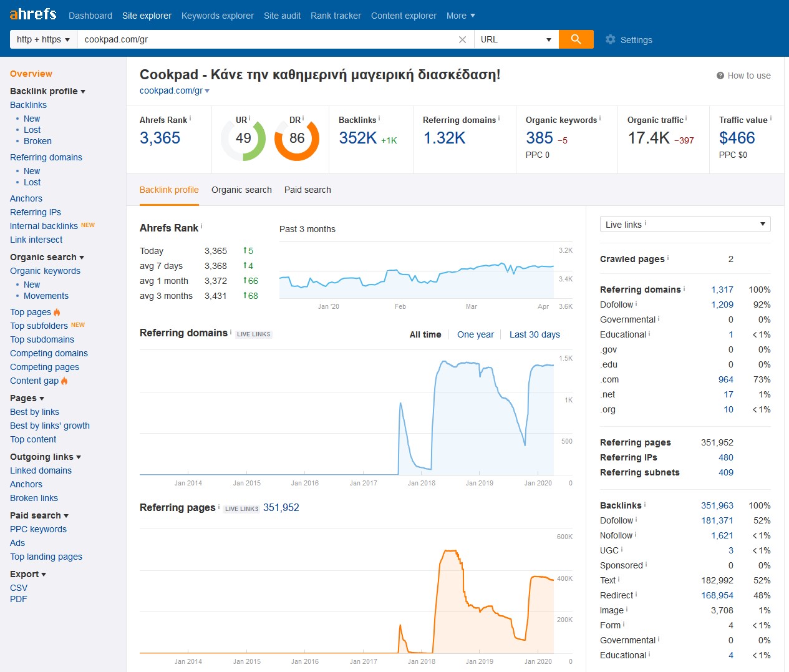Export report as PDF
The width and height of the screenshot is (789, 672).
click(x=19, y=599)
